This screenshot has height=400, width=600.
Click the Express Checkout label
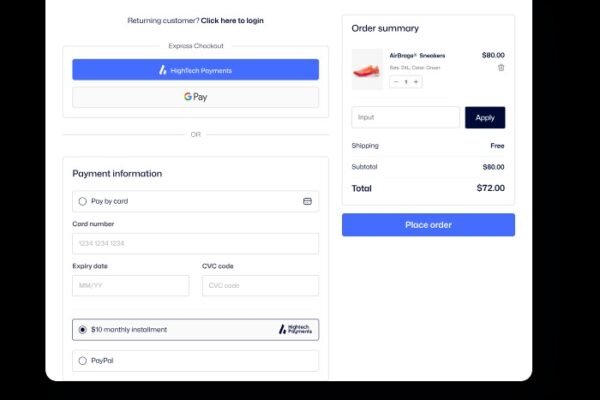(196, 46)
